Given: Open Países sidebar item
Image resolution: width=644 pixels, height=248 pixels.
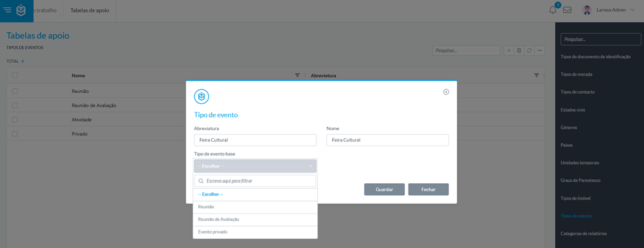Looking at the screenshot, I should point(567,145).
